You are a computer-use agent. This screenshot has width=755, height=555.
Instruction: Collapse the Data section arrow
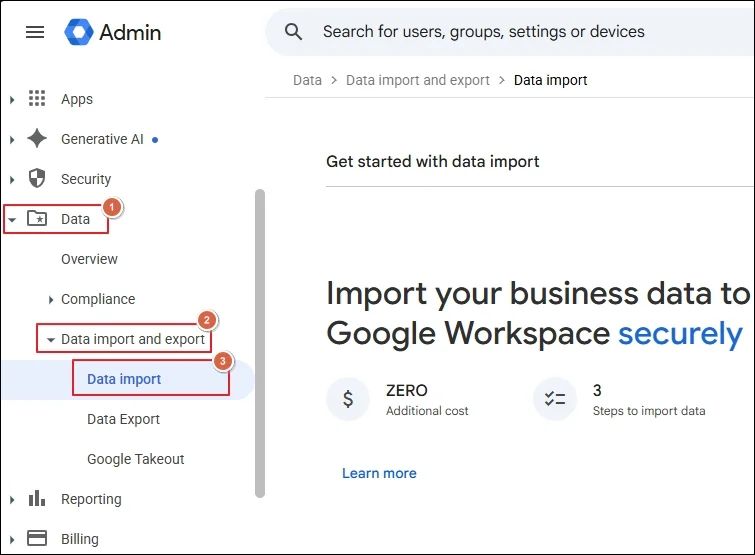(x=12, y=220)
